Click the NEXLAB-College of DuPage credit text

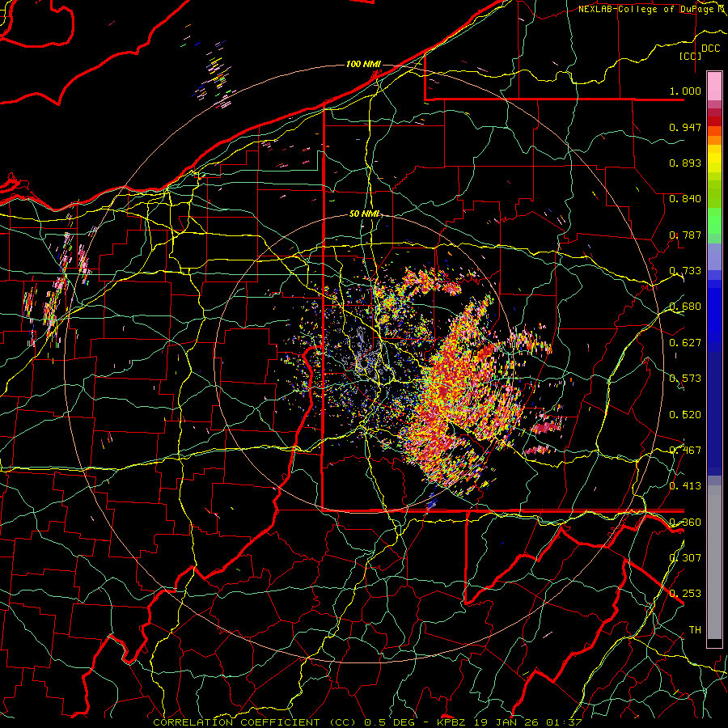point(648,9)
